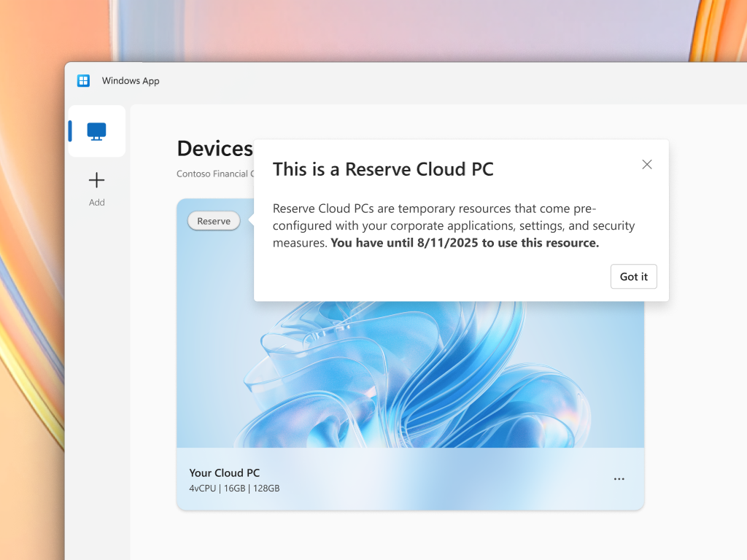Click the desktop wallpaper outside the app window

[x=33, y=292]
